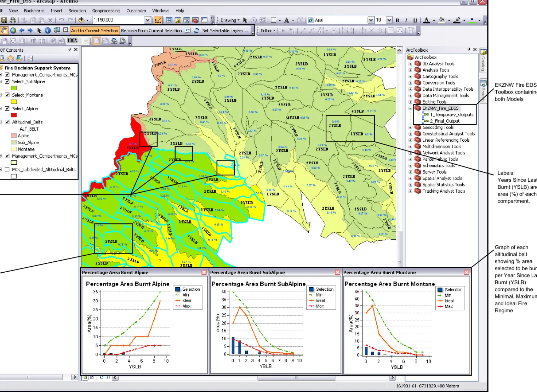Screen dimensions: 537x392
Task: Click the Clear Selected Features icon
Action: (x=65, y=30)
